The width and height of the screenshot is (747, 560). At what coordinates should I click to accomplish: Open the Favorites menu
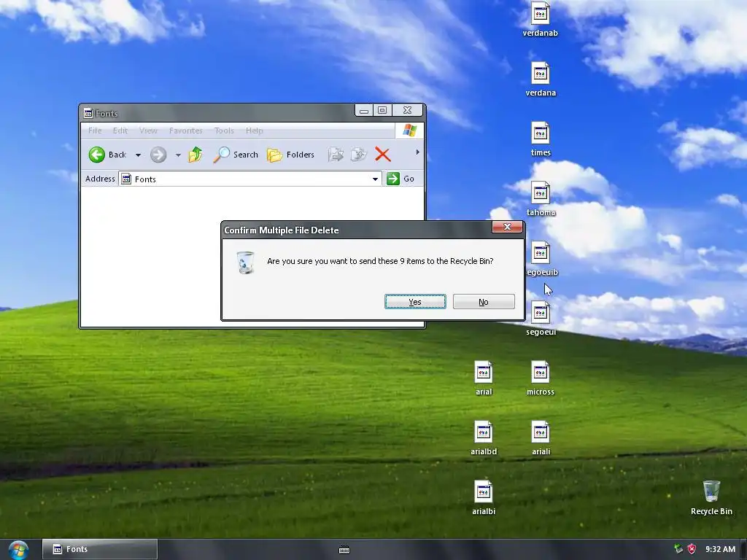(x=186, y=131)
